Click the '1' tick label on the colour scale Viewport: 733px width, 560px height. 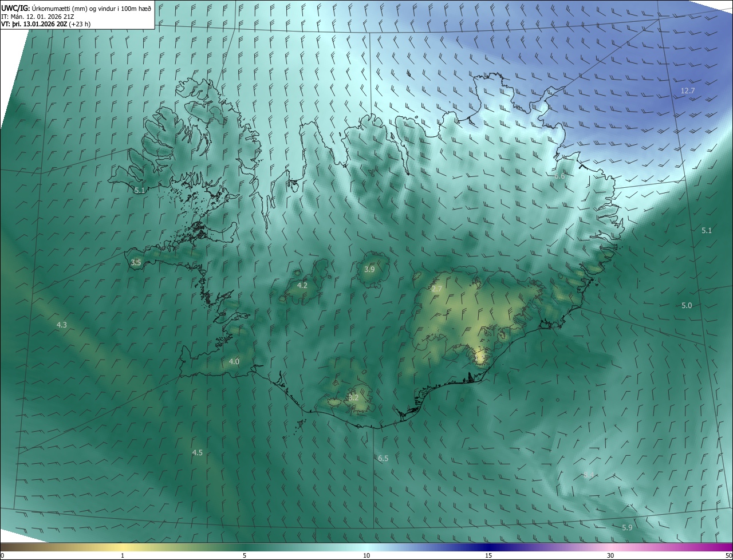pos(123,555)
